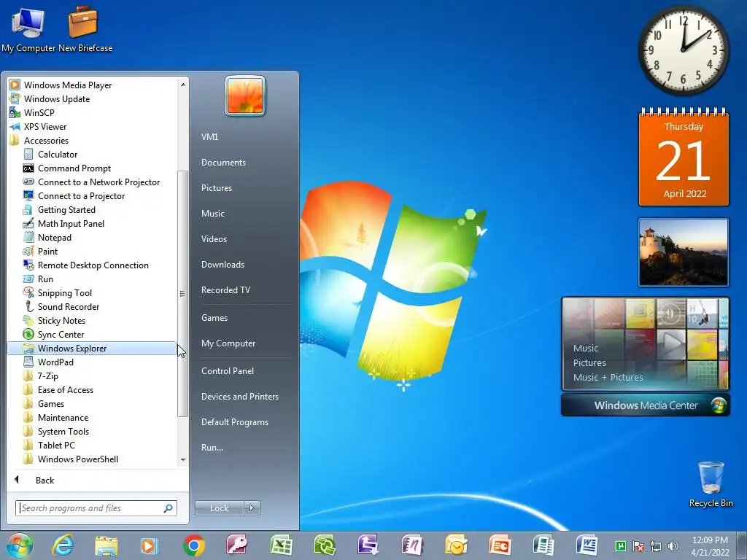Image resolution: width=747 pixels, height=560 pixels.
Task: Click the volume speaker tray icon
Action: (x=673, y=546)
